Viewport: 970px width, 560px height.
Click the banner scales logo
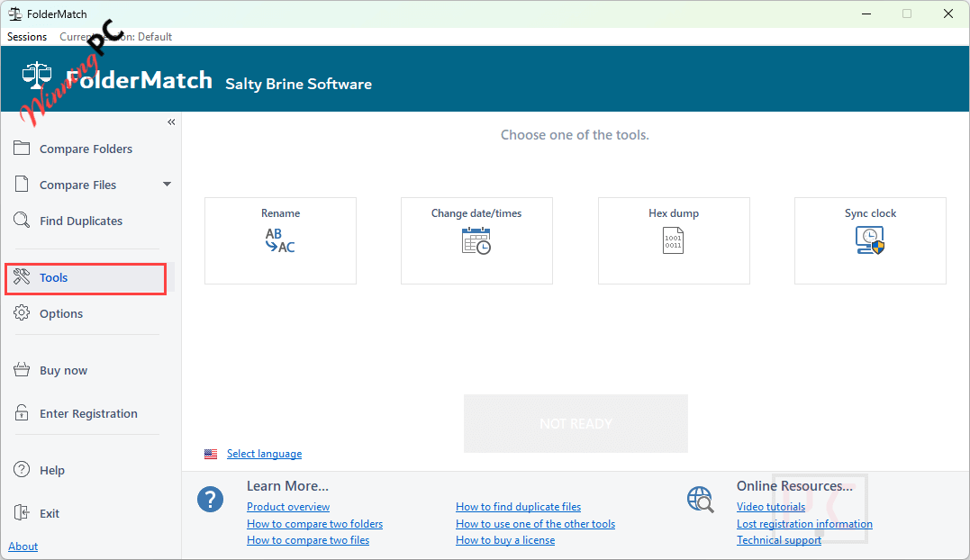pyautogui.click(x=37, y=77)
